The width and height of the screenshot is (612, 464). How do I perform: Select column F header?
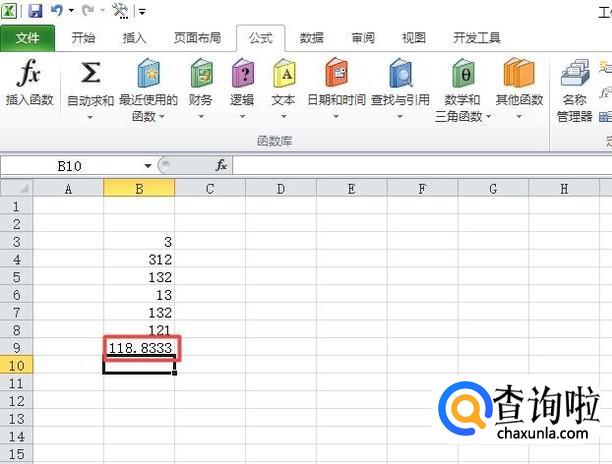click(422, 189)
